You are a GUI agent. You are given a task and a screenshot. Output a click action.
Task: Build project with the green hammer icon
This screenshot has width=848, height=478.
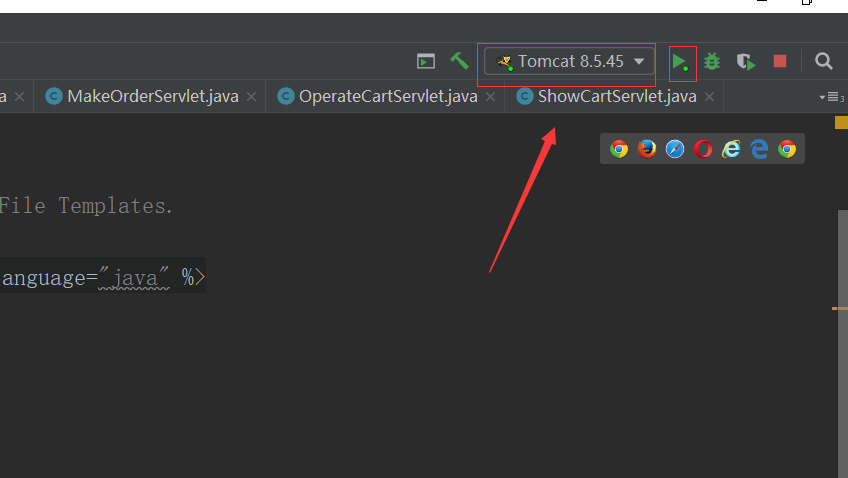(x=459, y=61)
